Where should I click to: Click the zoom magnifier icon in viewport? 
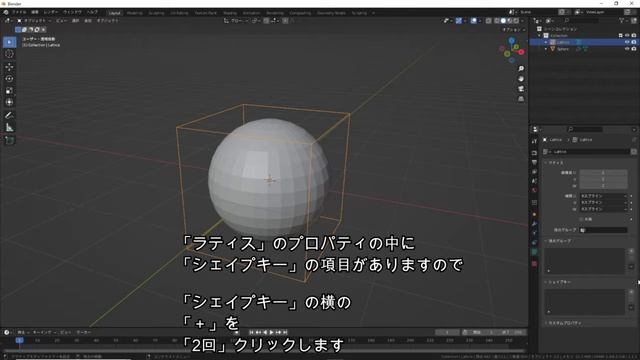pos(521,69)
